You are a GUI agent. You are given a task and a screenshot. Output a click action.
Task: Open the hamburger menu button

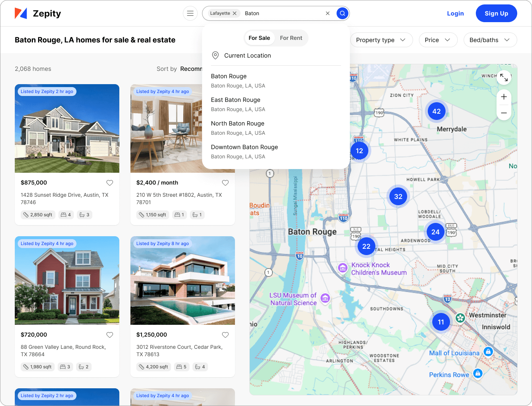click(190, 13)
